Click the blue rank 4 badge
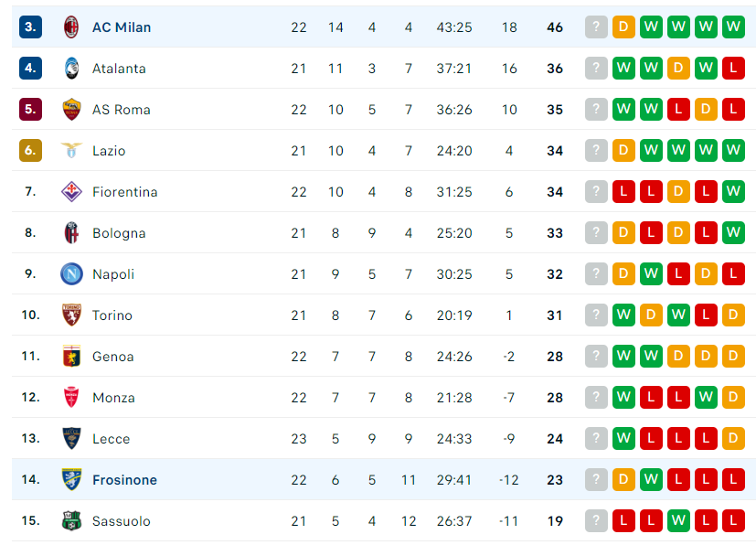Viewport: 756px width, 545px height. click(30, 68)
